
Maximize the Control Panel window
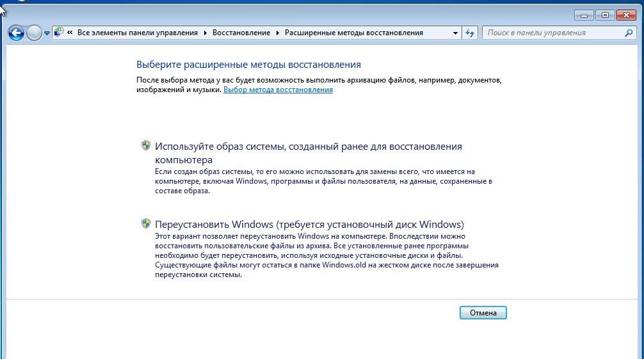[605, 15]
